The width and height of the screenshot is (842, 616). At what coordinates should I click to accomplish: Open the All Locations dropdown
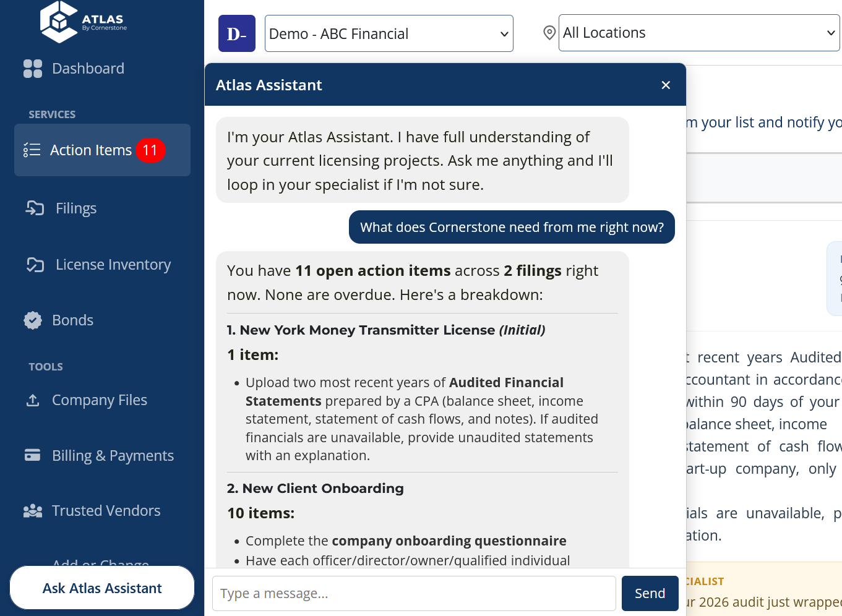tap(699, 33)
